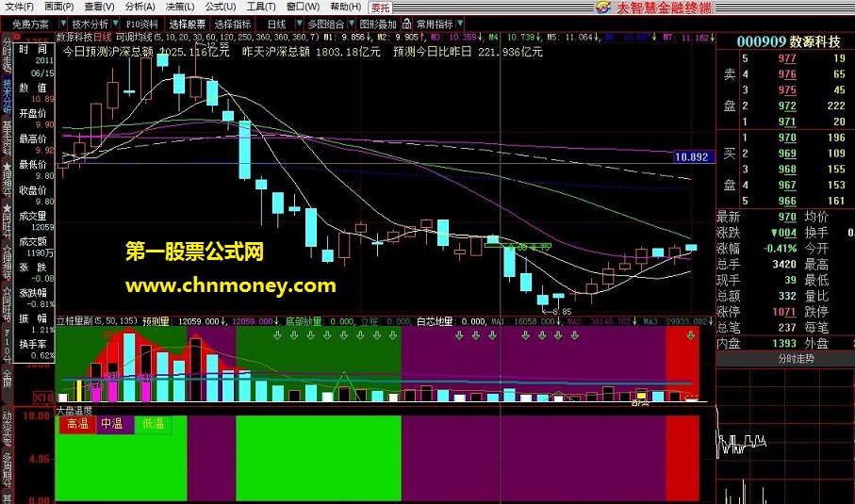Click the 技术分析 toolbar button
The width and height of the screenshot is (855, 504).
[90, 24]
